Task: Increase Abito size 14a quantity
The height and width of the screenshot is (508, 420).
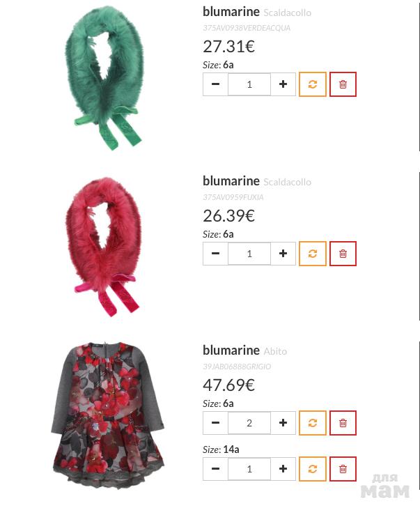Action: pos(283,469)
